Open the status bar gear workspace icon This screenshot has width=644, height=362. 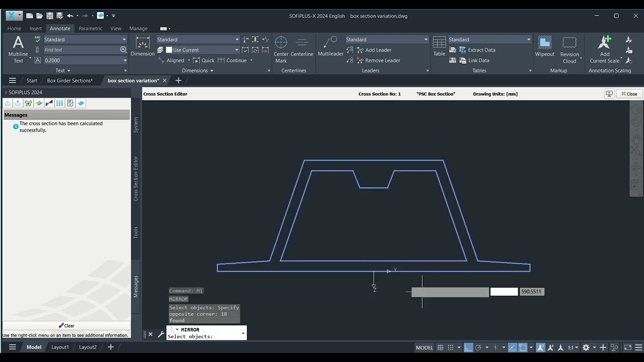point(586,347)
